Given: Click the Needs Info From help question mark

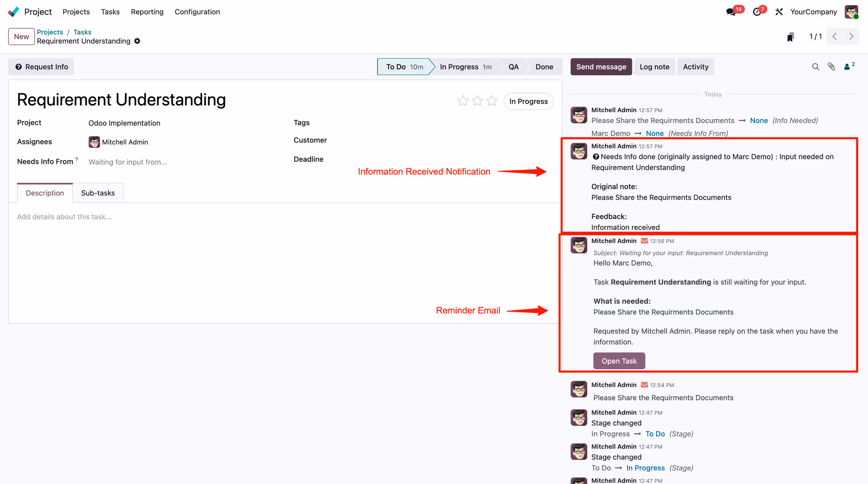Looking at the screenshot, I should 77,159.
